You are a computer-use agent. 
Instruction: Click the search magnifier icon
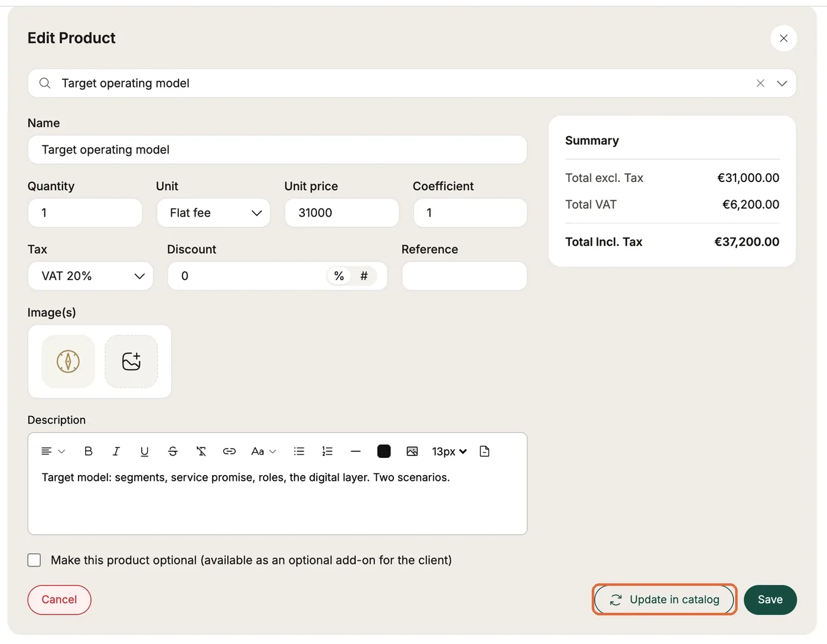pos(45,83)
